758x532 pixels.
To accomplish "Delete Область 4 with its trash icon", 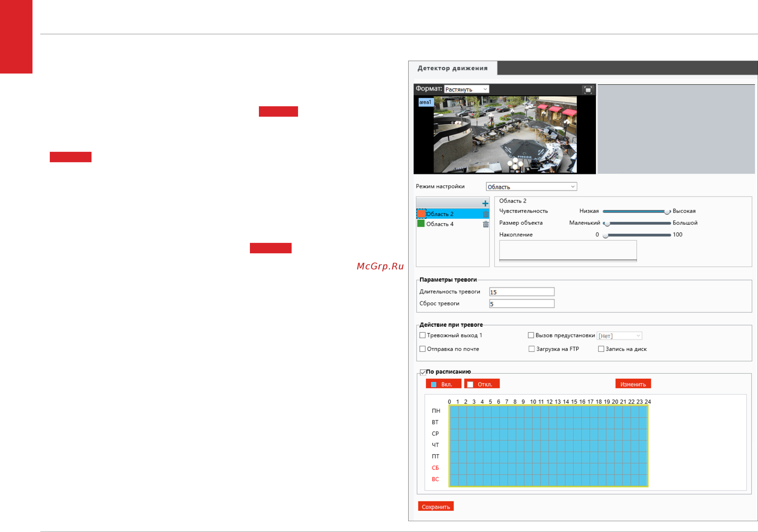I will coord(486,224).
